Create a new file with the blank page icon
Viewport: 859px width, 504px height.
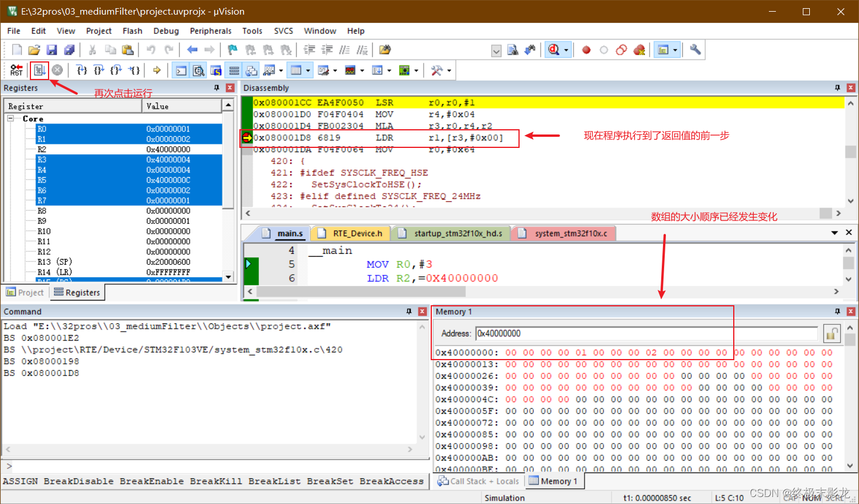pyautogui.click(x=17, y=50)
